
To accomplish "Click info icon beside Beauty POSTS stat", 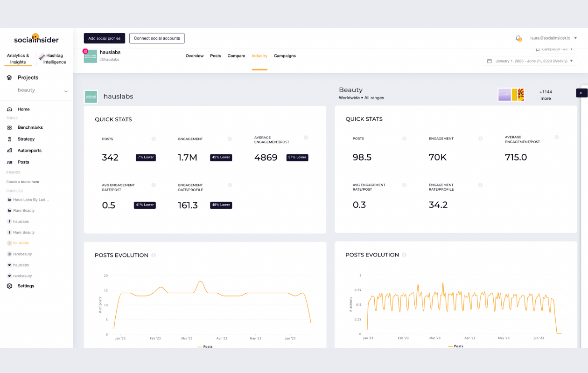I will click(x=404, y=138).
